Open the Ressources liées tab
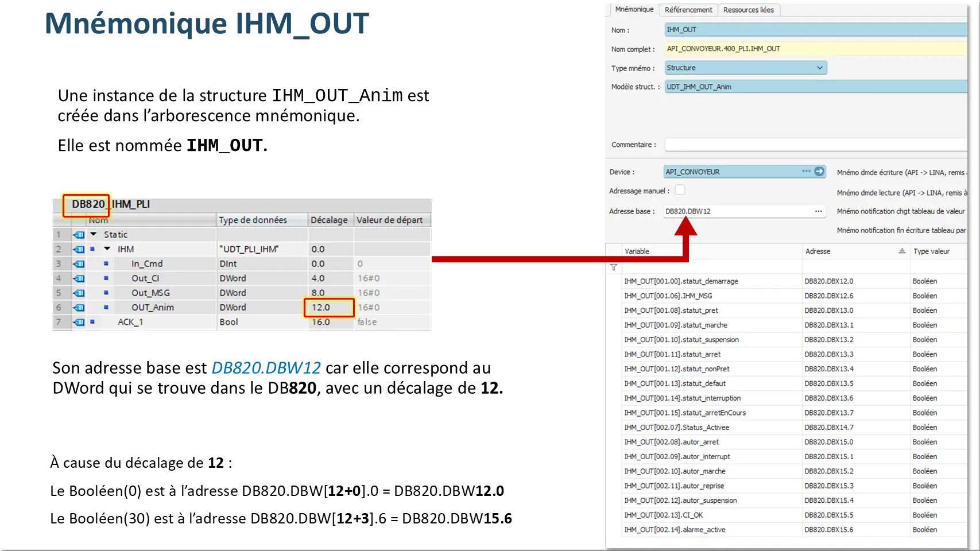Viewport: 980px width, 551px height. tap(748, 10)
